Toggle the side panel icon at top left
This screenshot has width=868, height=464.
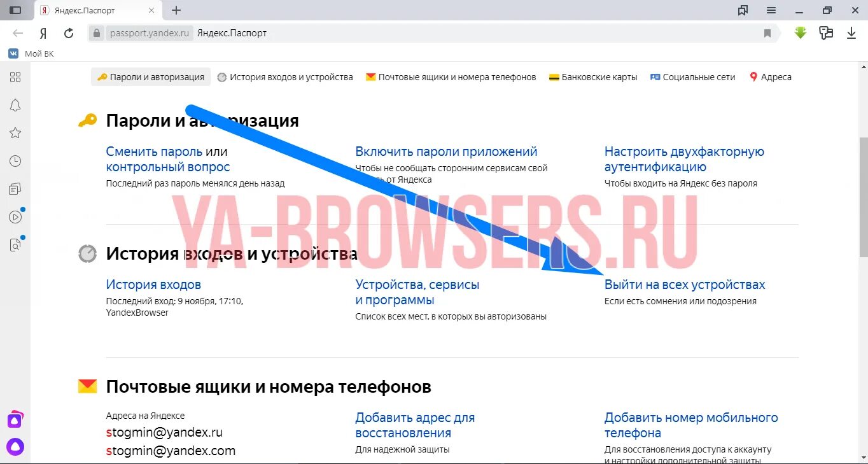[15, 10]
